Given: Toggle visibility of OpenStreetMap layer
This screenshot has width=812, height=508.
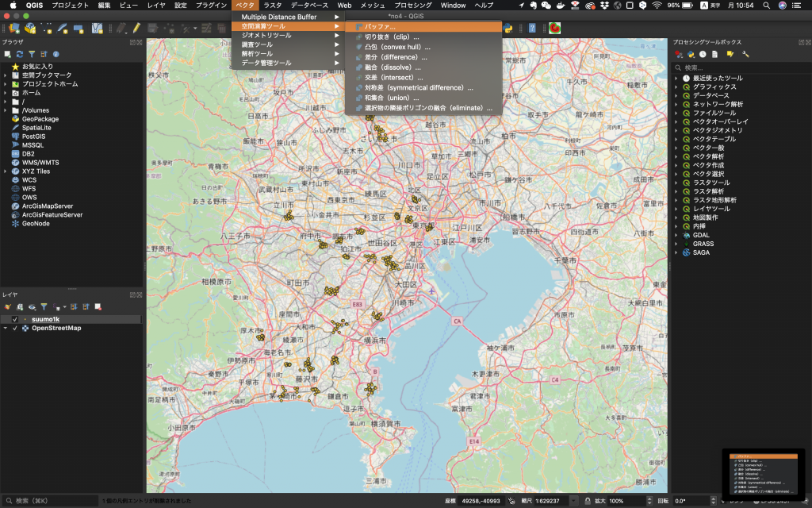Looking at the screenshot, I should click(x=15, y=328).
